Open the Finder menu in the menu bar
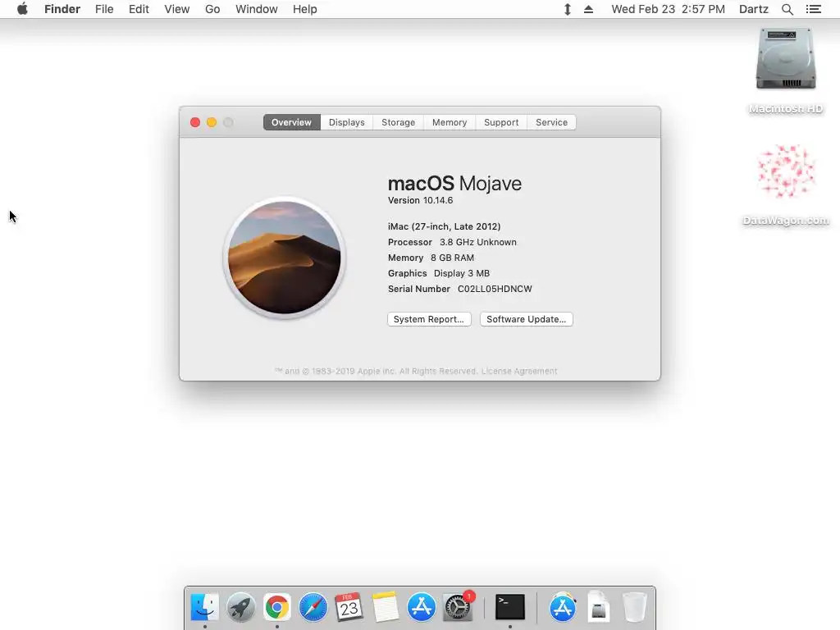This screenshot has height=630, width=840. tap(62, 9)
